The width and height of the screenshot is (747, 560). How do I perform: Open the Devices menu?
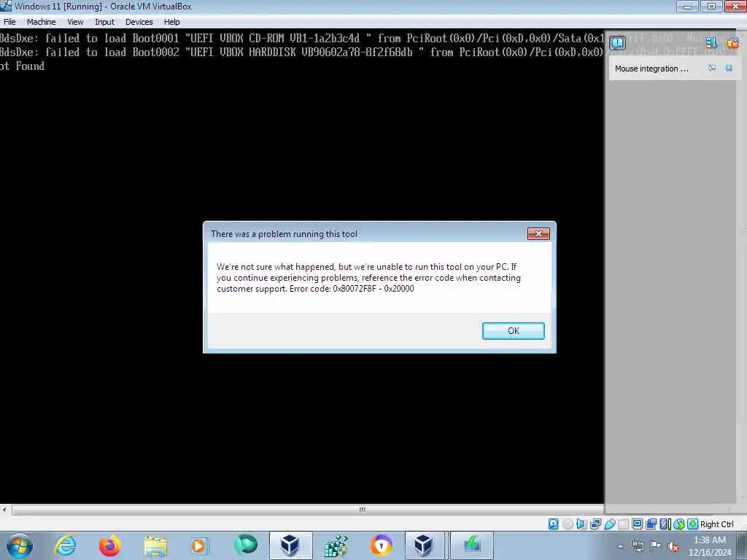139,22
